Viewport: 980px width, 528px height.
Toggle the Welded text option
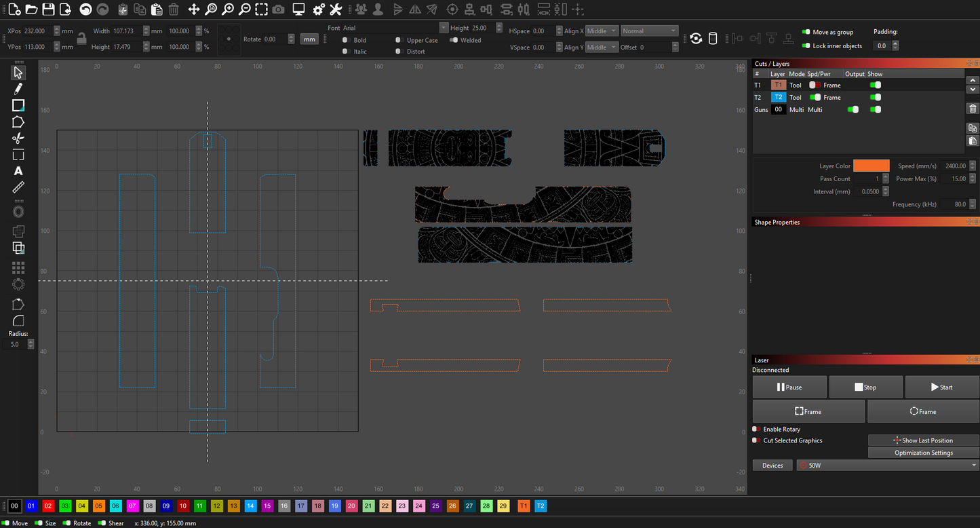[x=454, y=40]
